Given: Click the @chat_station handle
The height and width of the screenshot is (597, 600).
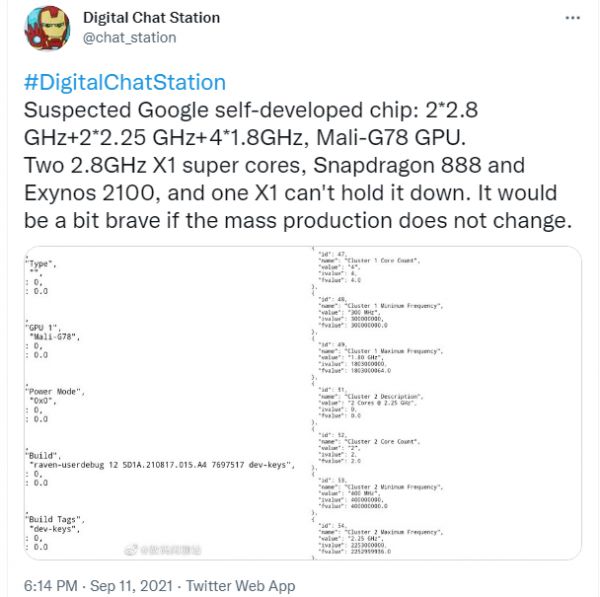Looking at the screenshot, I should (x=129, y=37).
